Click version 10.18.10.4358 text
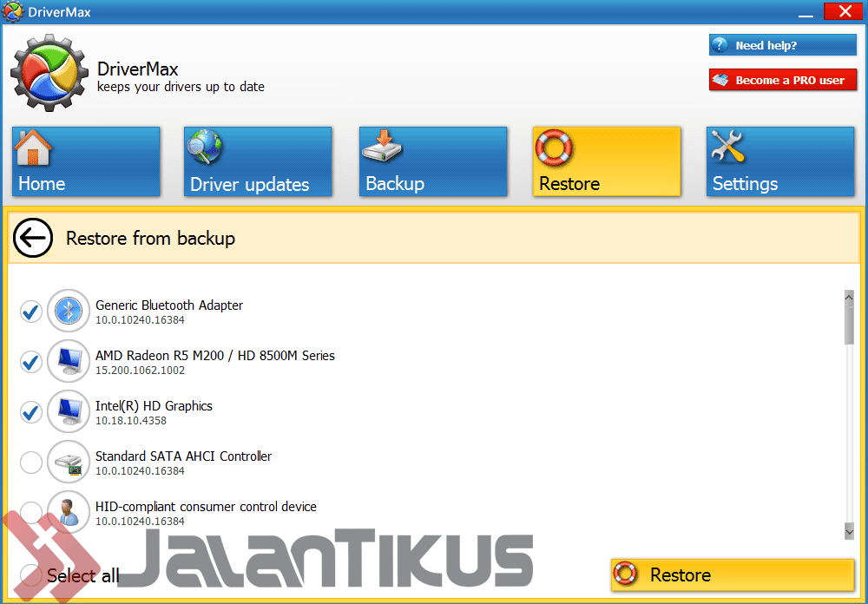The width and height of the screenshot is (868, 604). point(131,421)
